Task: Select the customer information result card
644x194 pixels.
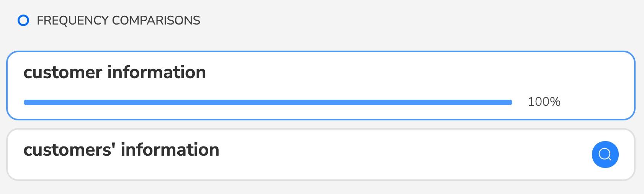Action: [x=321, y=85]
